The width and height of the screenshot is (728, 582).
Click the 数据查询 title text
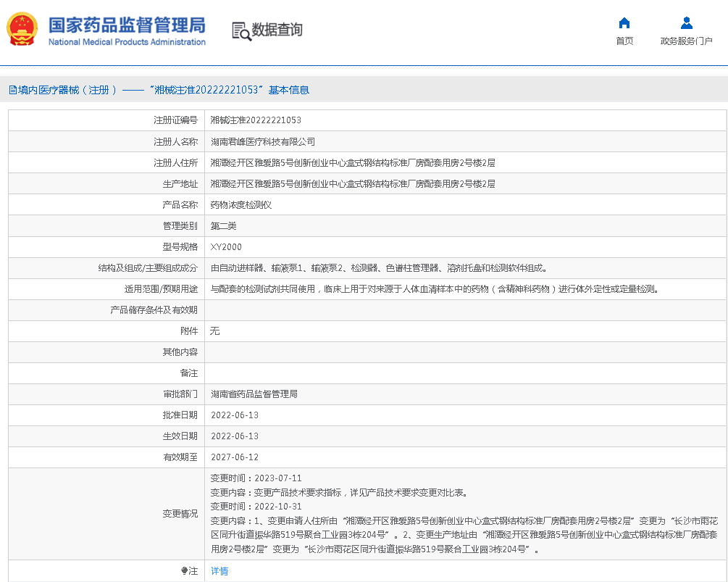point(277,30)
